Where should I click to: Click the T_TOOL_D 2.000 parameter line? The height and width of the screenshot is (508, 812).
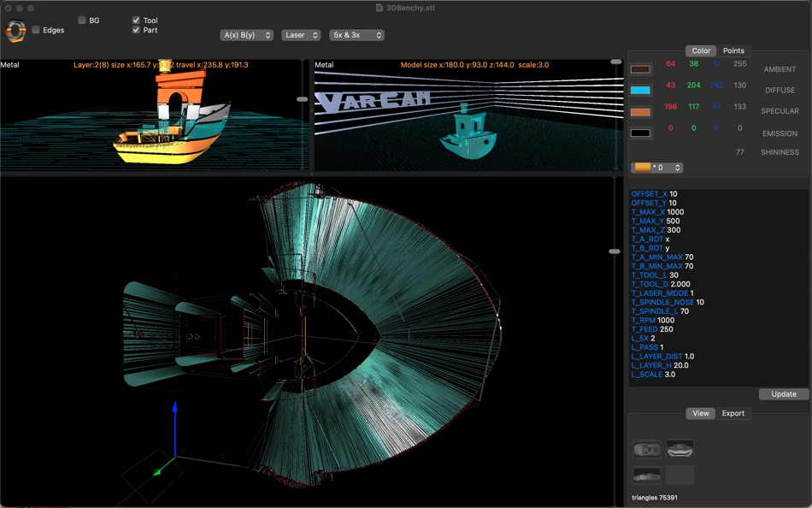point(661,284)
